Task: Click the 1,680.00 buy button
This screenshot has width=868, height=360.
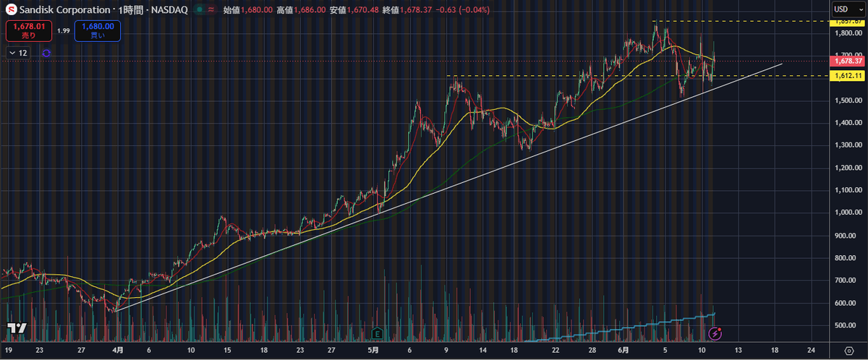Action: [97, 30]
